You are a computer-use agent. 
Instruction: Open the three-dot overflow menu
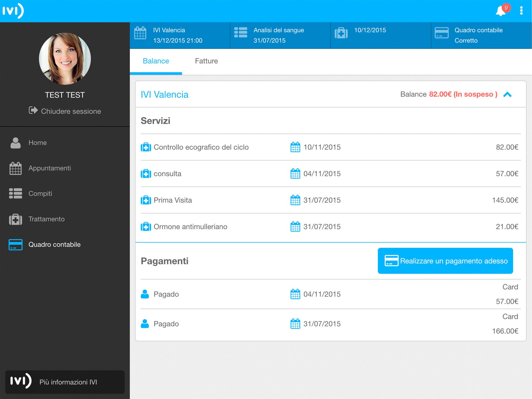pyautogui.click(x=521, y=11)
